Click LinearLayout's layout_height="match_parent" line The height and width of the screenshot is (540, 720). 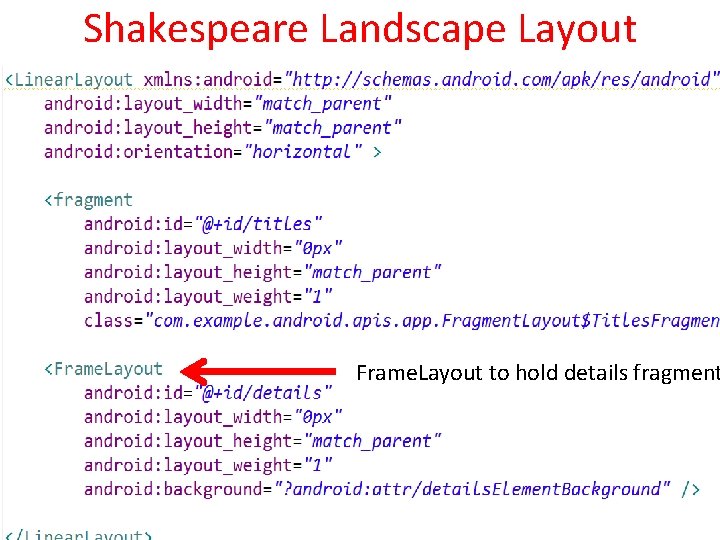pos(223,128)
